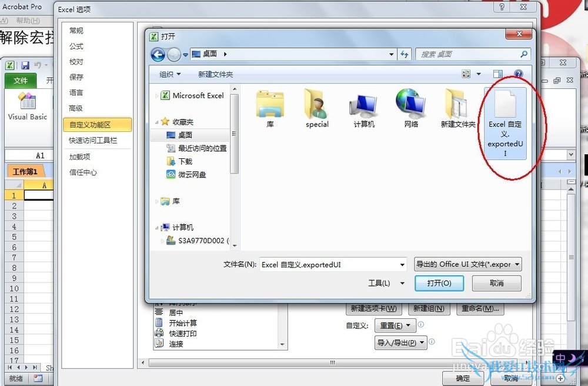Click the 文件名 input field
Image resolution: width=588 pixels, height=386 pixels.
click(333, 265)
